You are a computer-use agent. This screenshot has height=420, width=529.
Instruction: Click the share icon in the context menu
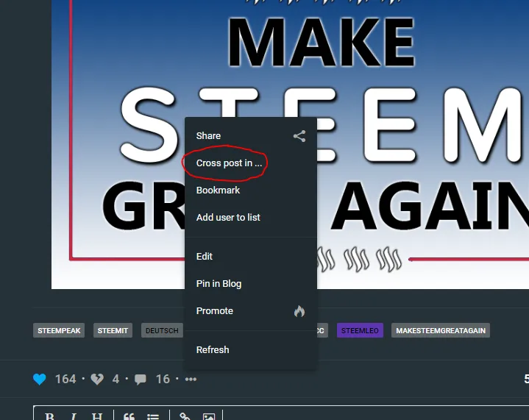click(299, 136)
